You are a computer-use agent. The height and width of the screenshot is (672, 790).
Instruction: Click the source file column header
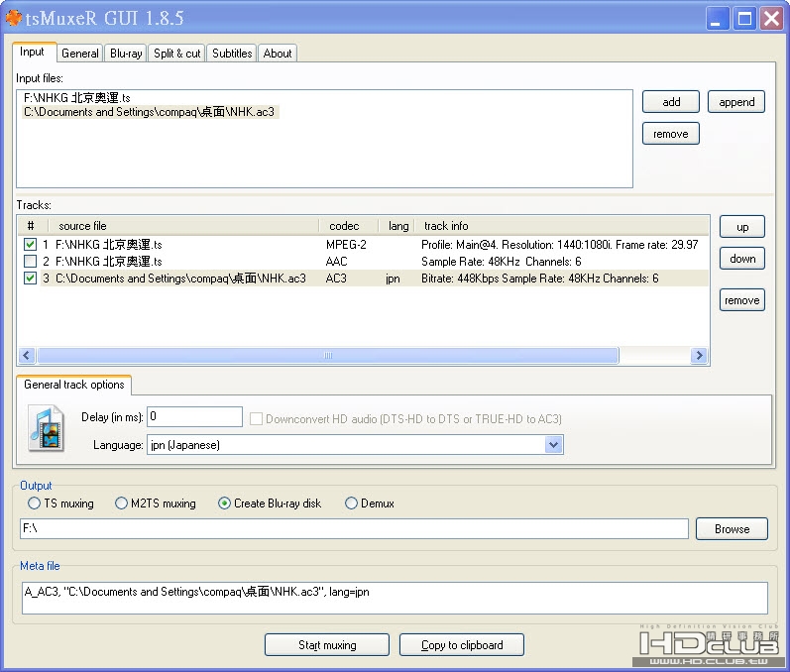click(x=183, y=226)
